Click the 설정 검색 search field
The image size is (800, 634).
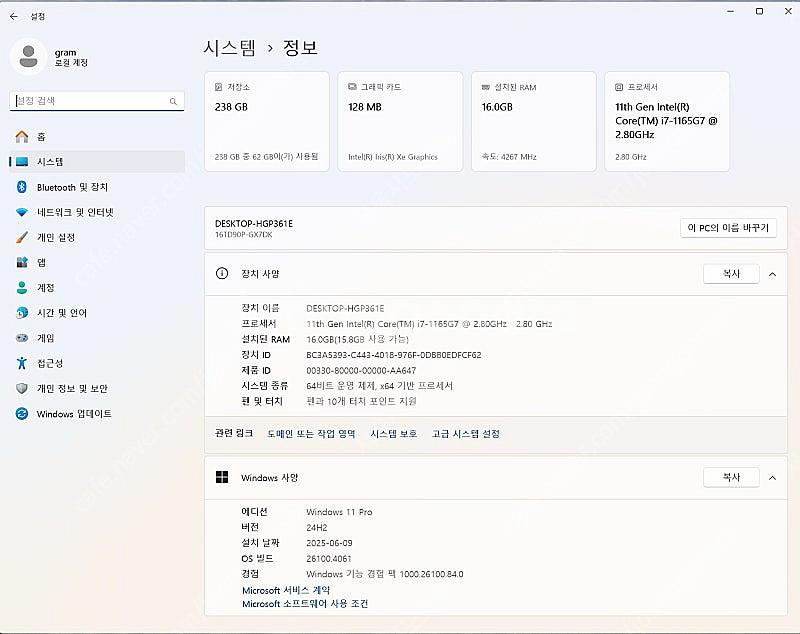click(90, 101)
